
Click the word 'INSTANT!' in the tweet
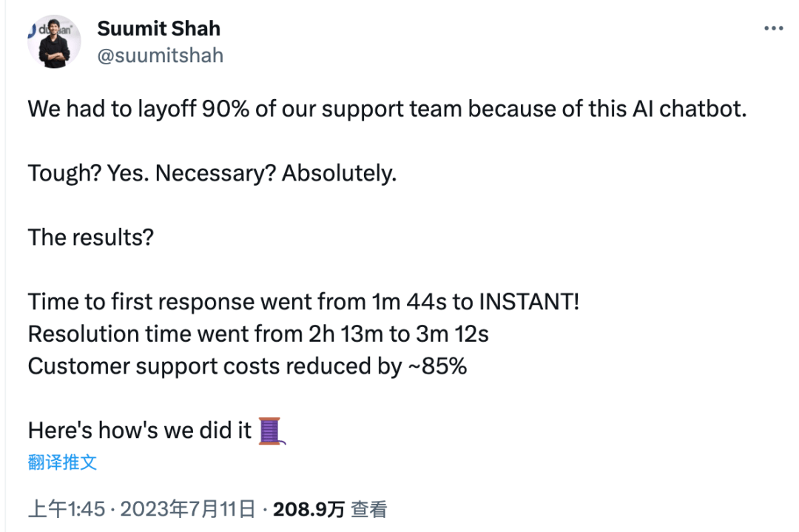click(529, 302)
